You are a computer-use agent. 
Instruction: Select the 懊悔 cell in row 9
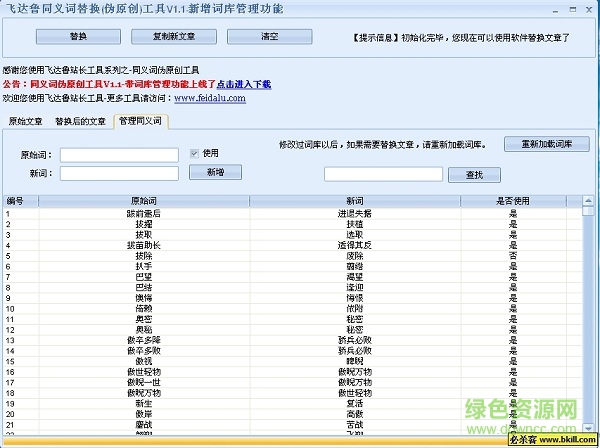[x=144, y=298]
